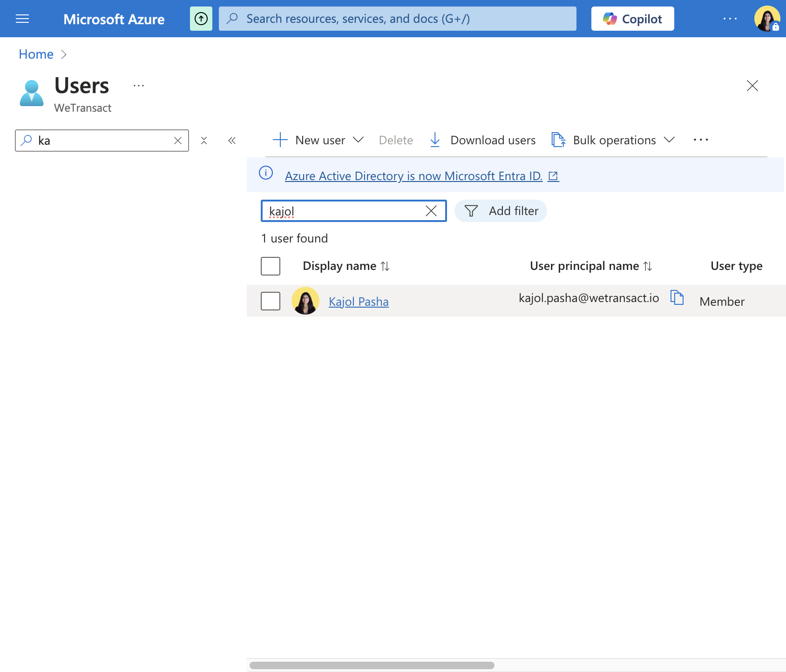Open the top bar more options ellipsis
786x672 pixels.
(x=730, y=19)
